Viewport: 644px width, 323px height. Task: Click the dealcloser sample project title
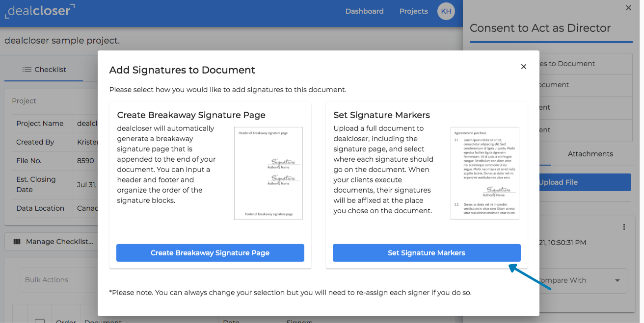click(x=62, y=40)
